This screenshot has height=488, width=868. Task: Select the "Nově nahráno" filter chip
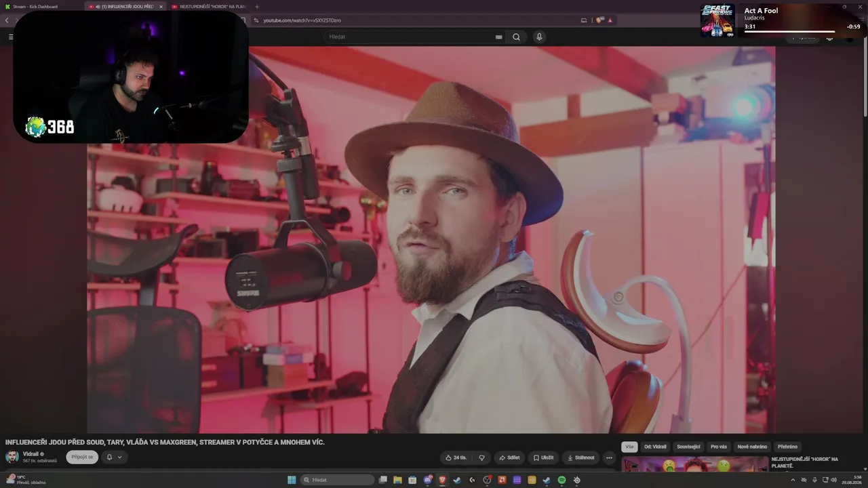click(x=752, y=447)
